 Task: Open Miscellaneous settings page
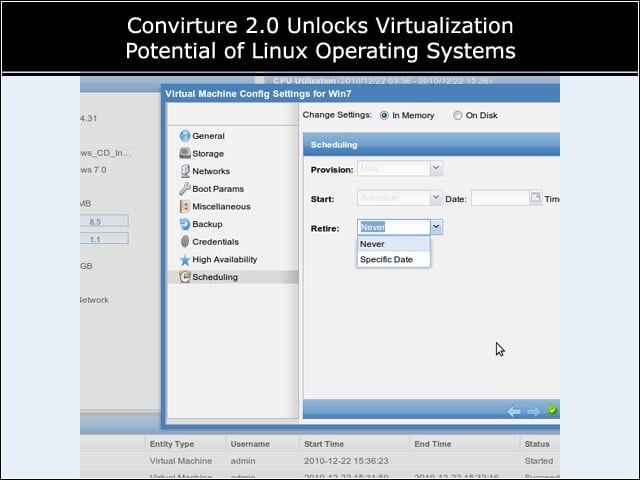[221, 207]
